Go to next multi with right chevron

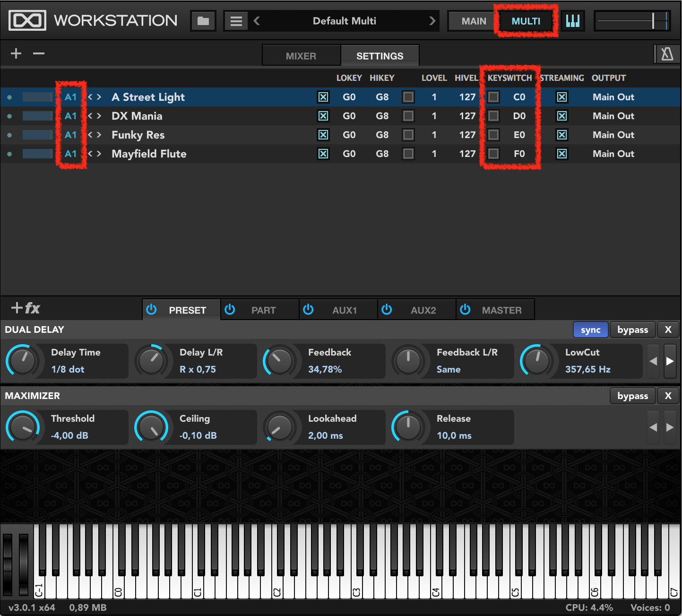(432, 21)
